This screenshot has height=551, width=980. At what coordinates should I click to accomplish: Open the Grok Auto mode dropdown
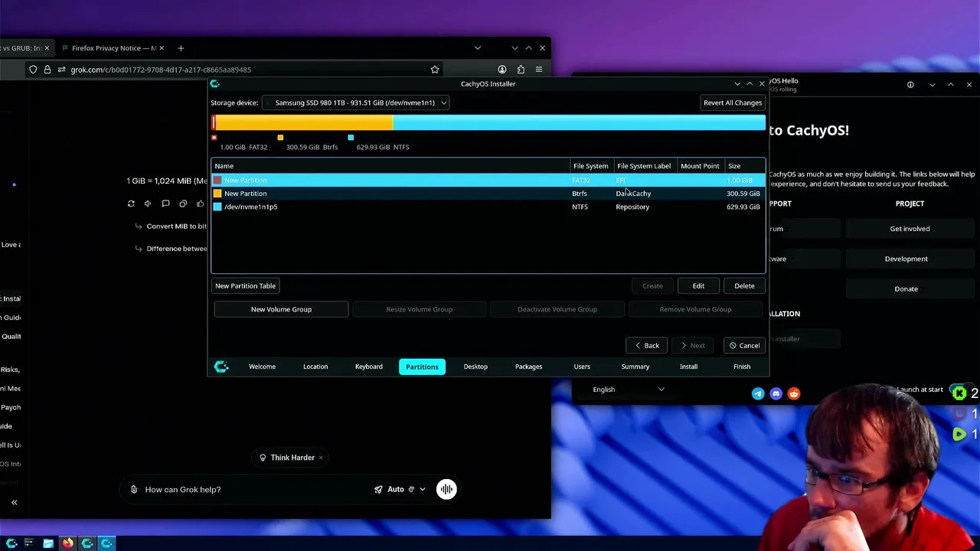(x=400, y=490)
